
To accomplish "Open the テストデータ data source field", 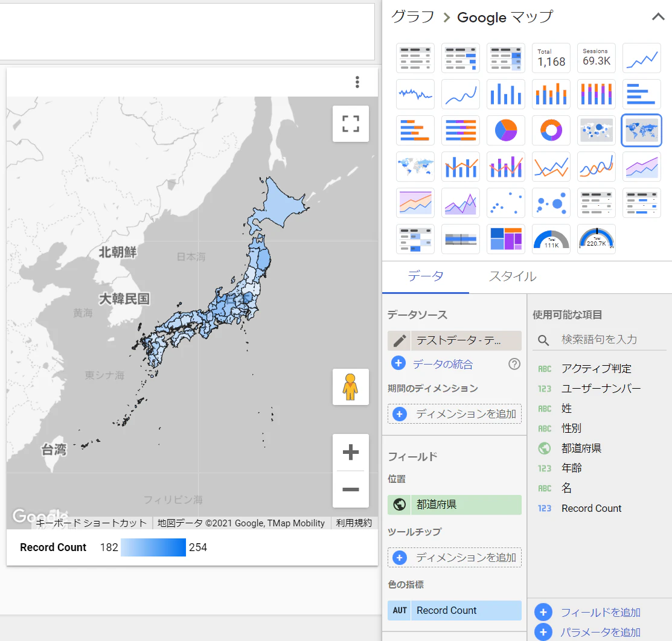I will click(466, 340).
